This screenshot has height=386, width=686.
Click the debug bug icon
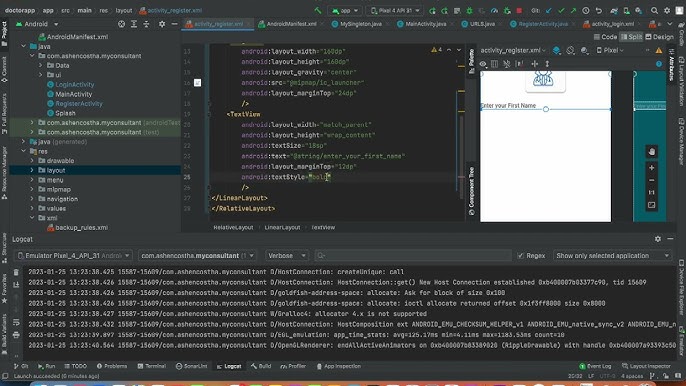click(469, 11)
